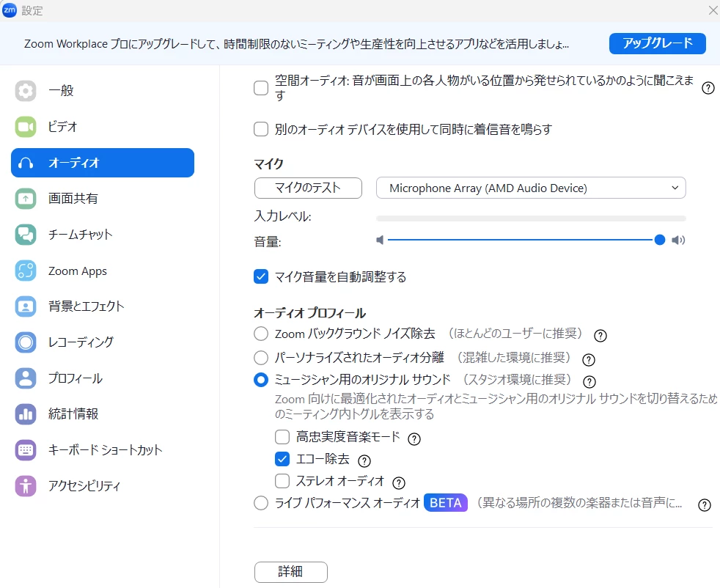Click help icon next to ミュージシャン用のオリジナル サウンド

589,382
